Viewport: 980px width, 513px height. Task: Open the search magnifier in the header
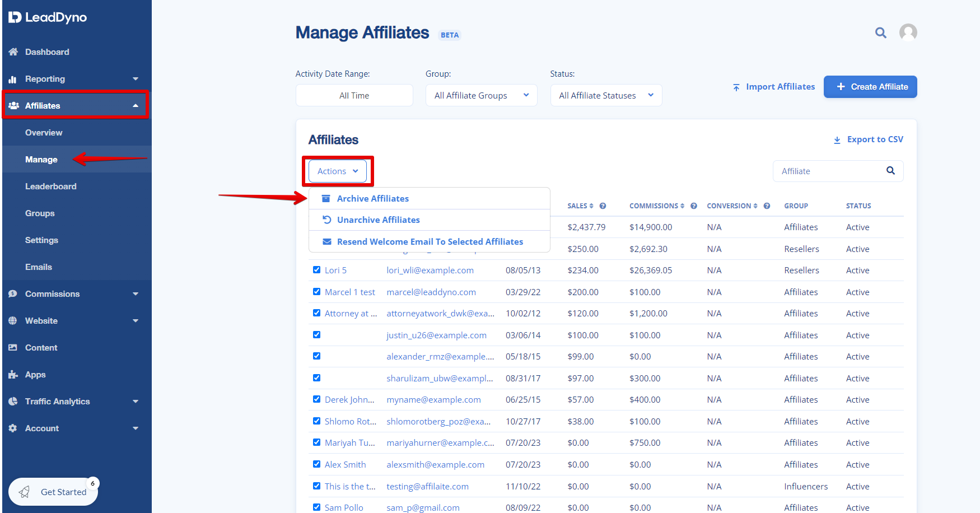click(x=881, y=33)
